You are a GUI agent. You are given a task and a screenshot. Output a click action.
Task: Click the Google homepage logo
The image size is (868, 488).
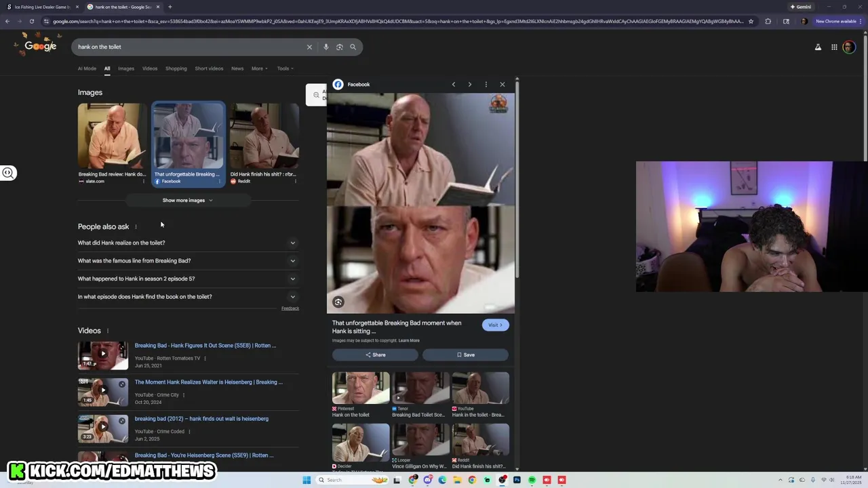pyautogui.click(x=39, y=46)
